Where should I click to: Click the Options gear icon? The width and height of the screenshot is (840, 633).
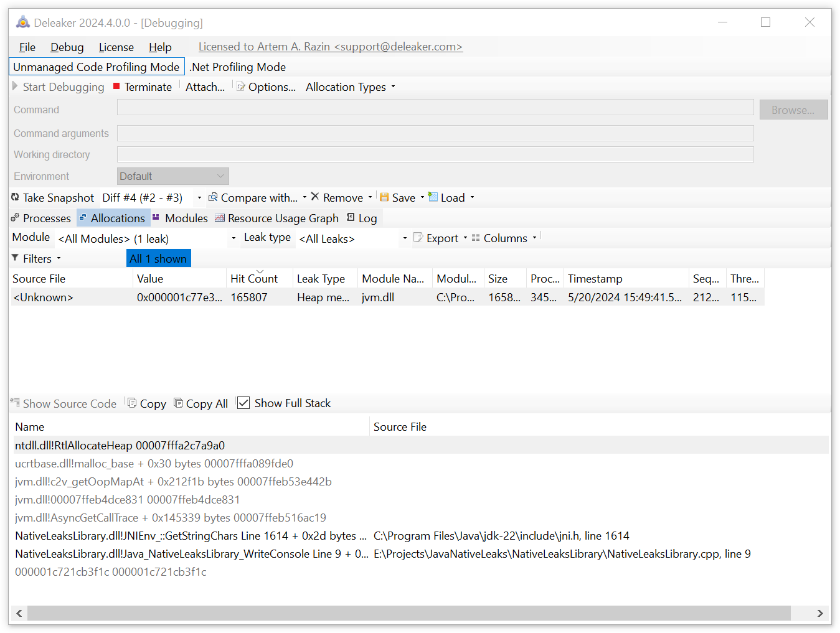[240, 87]
